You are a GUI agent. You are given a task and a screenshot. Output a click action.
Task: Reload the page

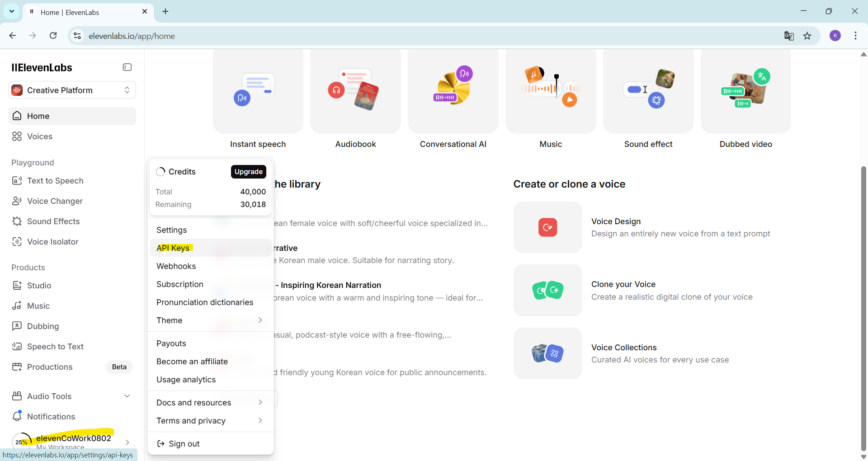[x=53, y=36]
